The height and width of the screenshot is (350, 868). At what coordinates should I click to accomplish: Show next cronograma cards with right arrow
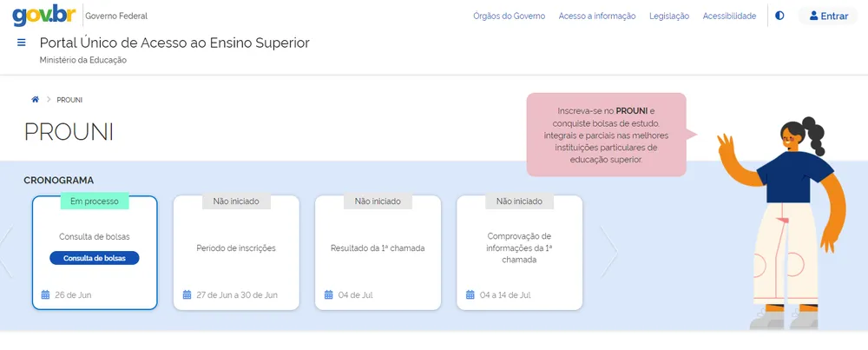pyautogui.click(x=608, y=251)
